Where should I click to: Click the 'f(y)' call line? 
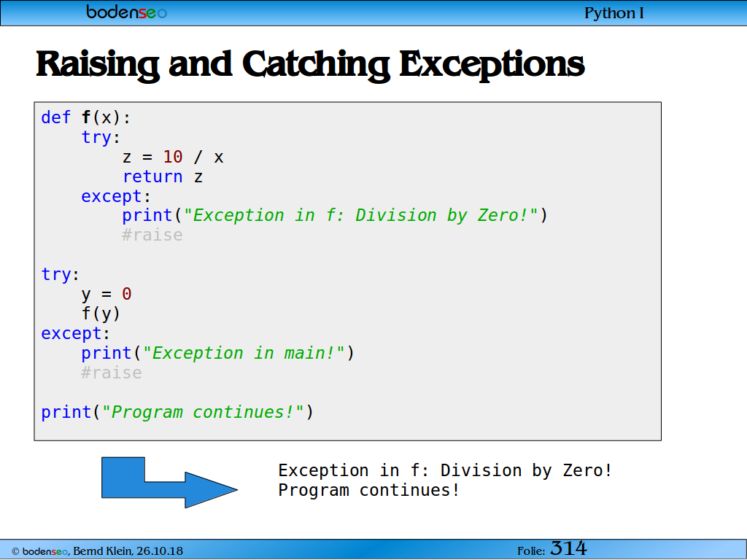pos(101,314)
